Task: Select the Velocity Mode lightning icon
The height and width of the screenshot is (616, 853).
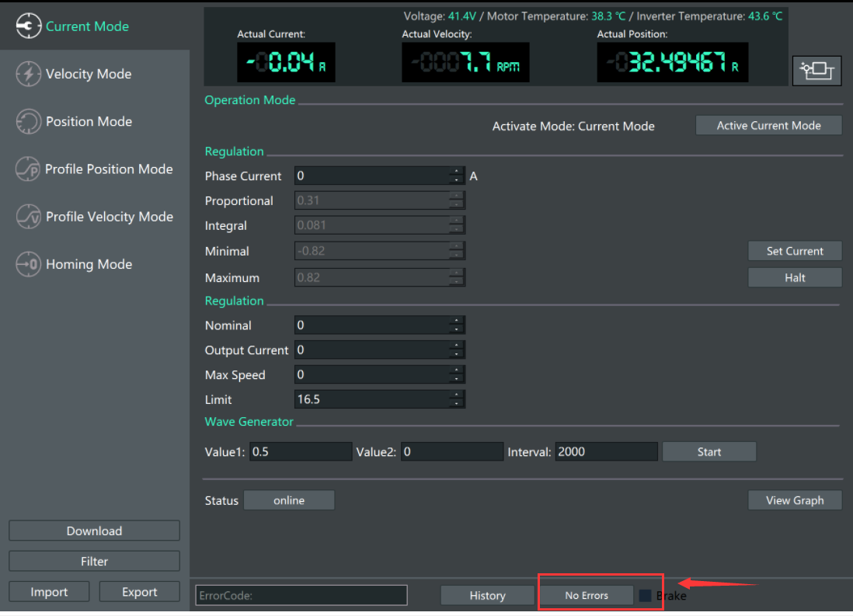Action: pyautogui.click(x=28, y=74)
